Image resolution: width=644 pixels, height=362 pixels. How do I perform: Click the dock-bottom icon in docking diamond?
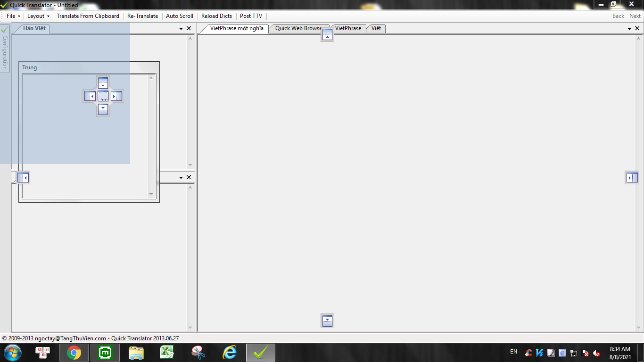click(103, 109)
